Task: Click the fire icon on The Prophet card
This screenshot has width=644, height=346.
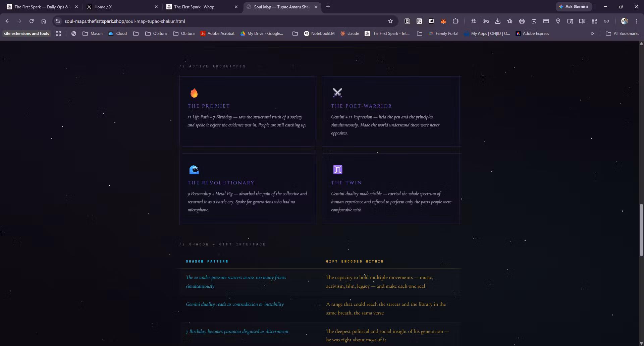Action: pos(194,93)
